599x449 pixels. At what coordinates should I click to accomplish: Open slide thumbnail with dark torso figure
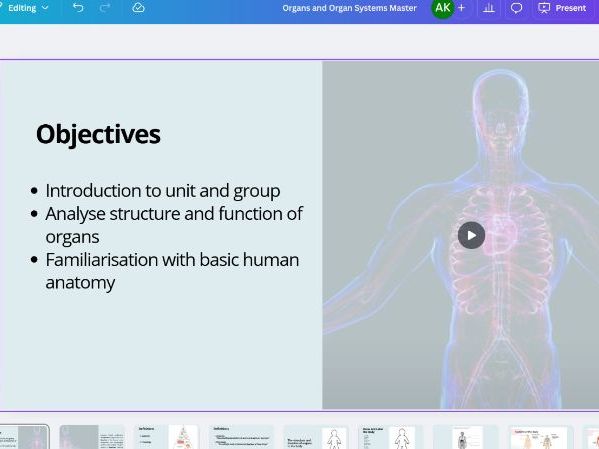[465, 437]
